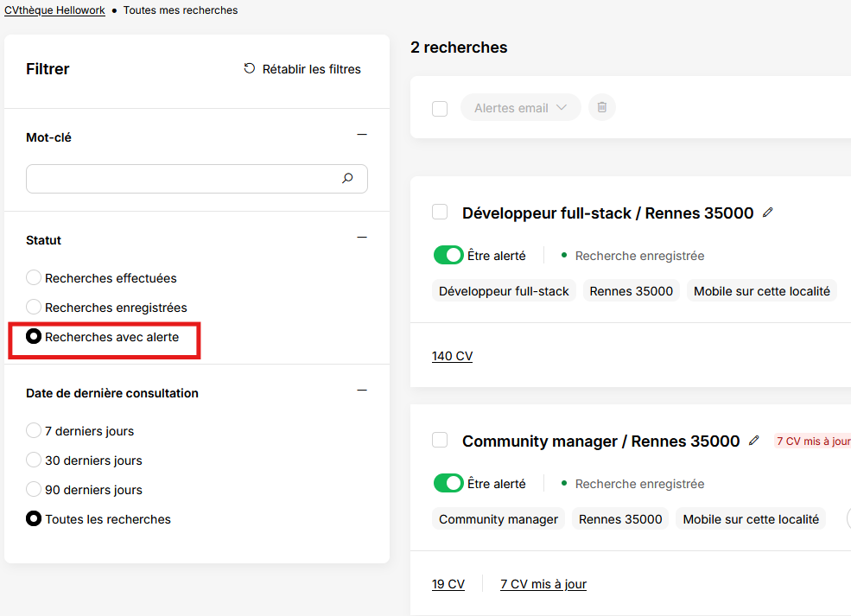Click Rennes 35000 tag under Community manager
Image resolution: width=851 pixels, height=616 pixels.
[x=620, y=519]
